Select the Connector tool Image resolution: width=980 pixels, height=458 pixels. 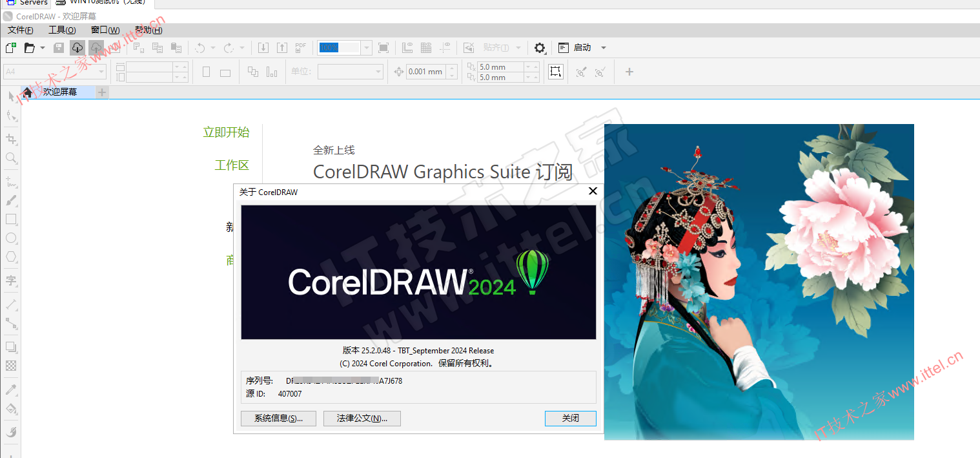(11, 323)
